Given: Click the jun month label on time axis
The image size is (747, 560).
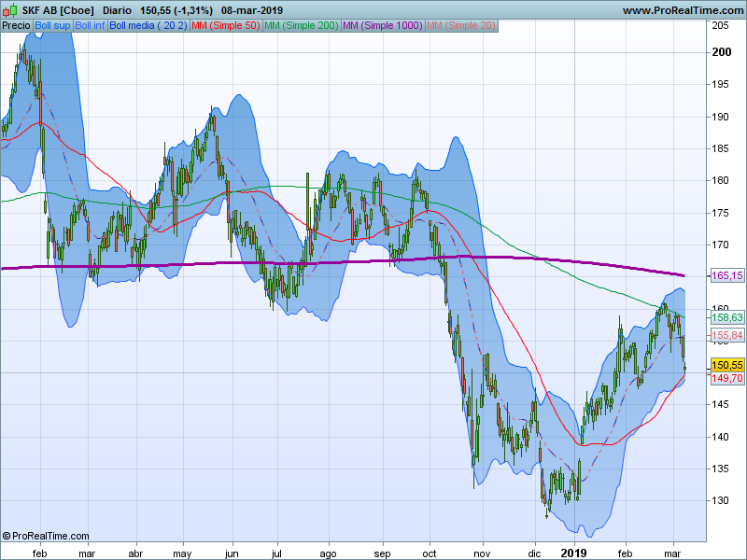Looking at the screenshot, I should pos(231,553).
